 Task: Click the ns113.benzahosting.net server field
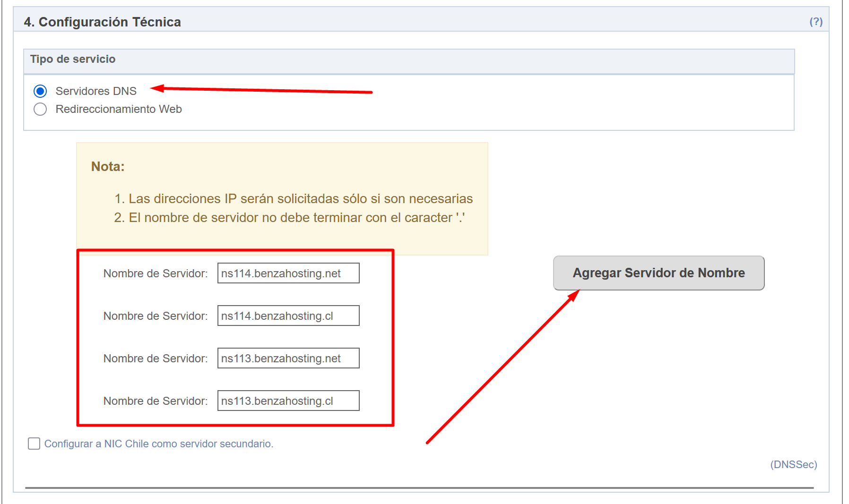click(288, 358)
